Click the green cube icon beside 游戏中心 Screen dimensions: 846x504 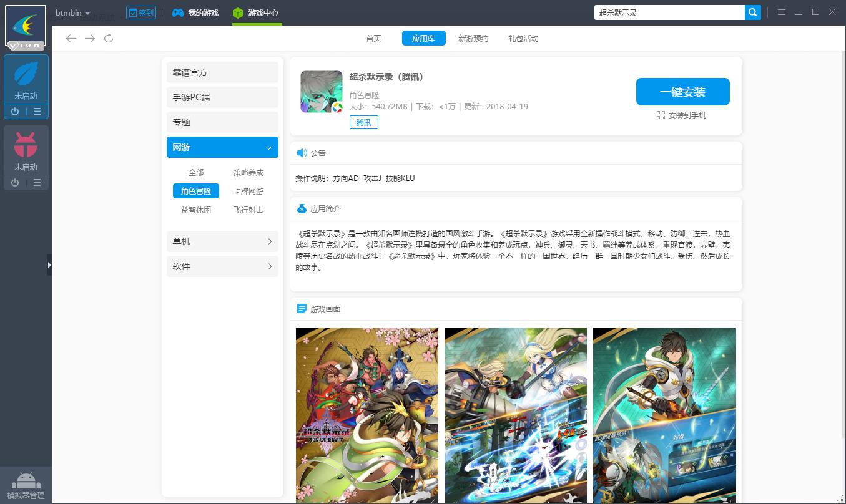[x=238, y=12]
